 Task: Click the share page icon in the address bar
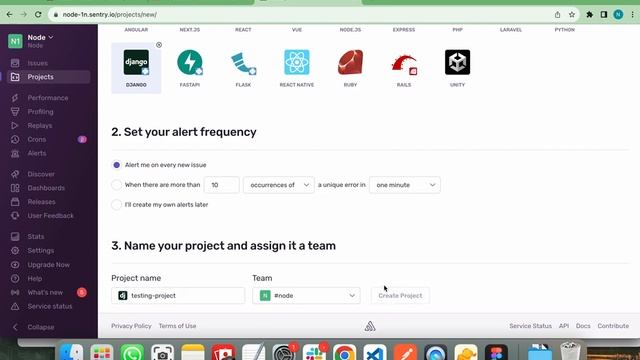click(558, 15)
